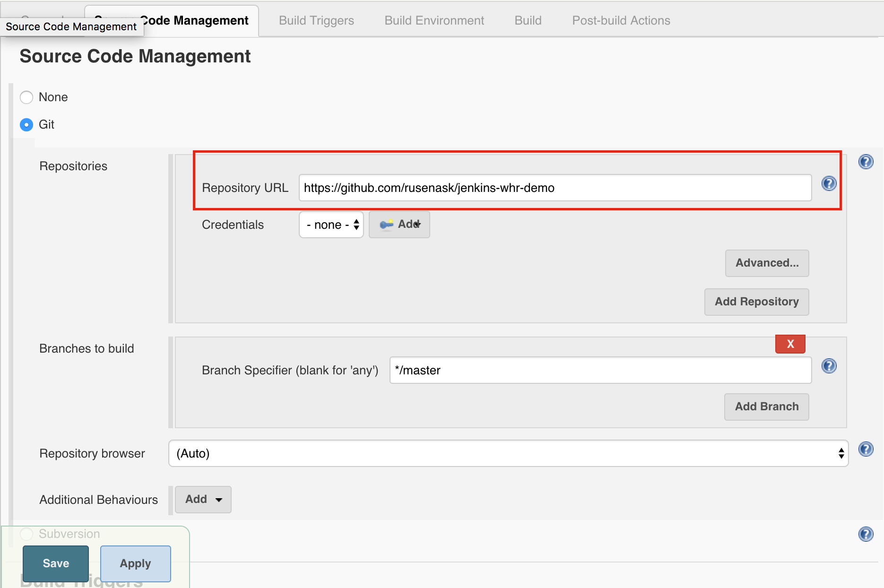Screen dimensions: 884x588
Task: Delete branch entry with red X
Action: click(x=789, y=344)
